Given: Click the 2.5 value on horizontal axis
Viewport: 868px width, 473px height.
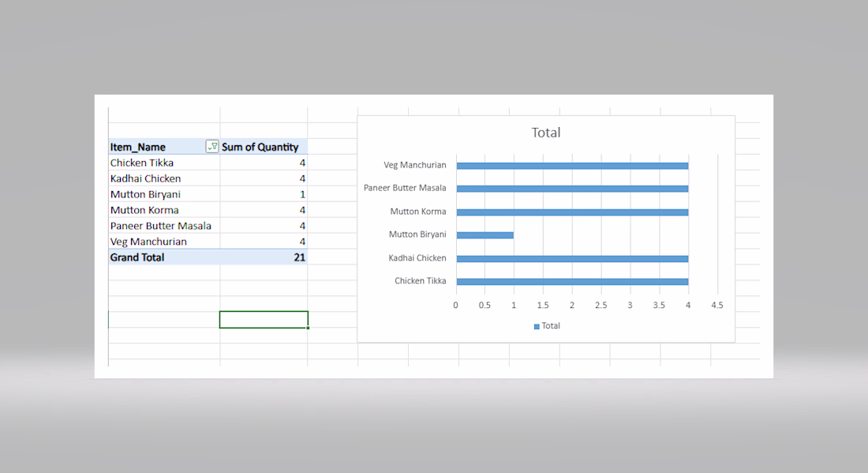Looking at the screenshot, I should (600, 305).
